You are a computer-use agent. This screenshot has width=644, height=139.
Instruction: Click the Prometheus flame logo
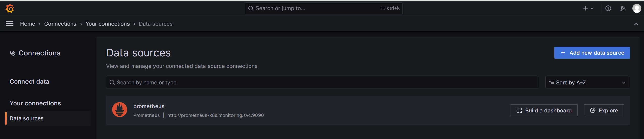pyautogui.click(x=120, y=110)
